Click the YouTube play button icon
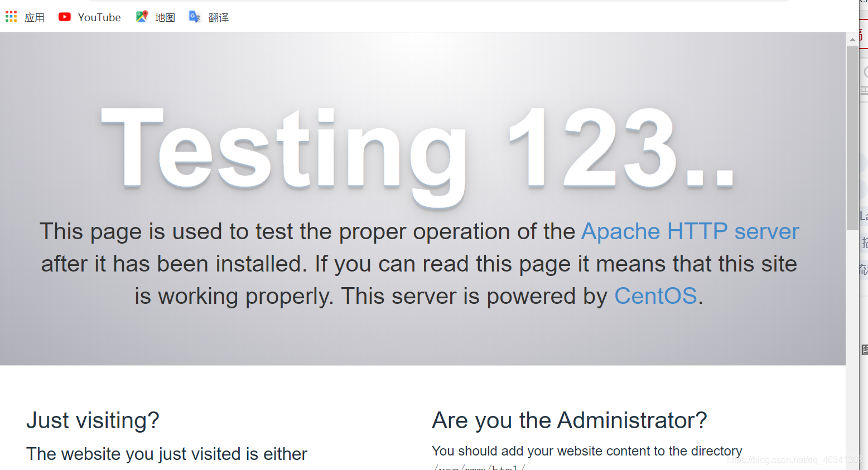The image size is (868, 470). tap(64, 16)
